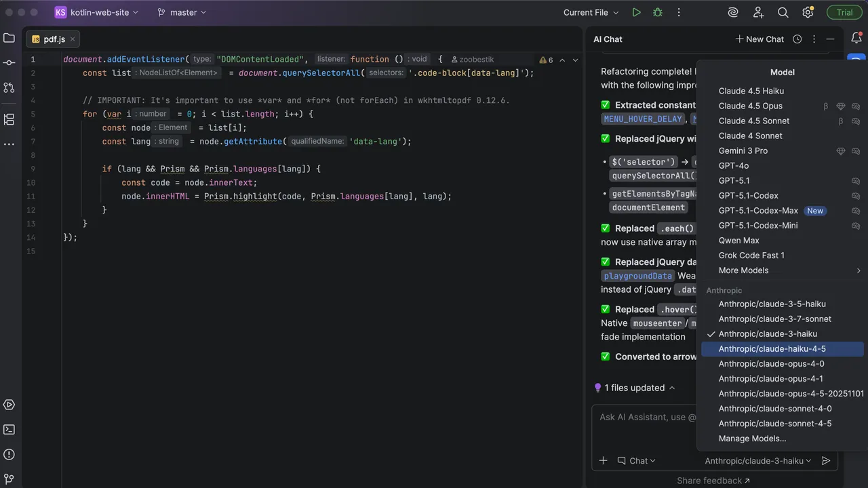This screenshot has width=868, height=488.
Task: Open the Commit tool window icon
Action: (9, 63)
